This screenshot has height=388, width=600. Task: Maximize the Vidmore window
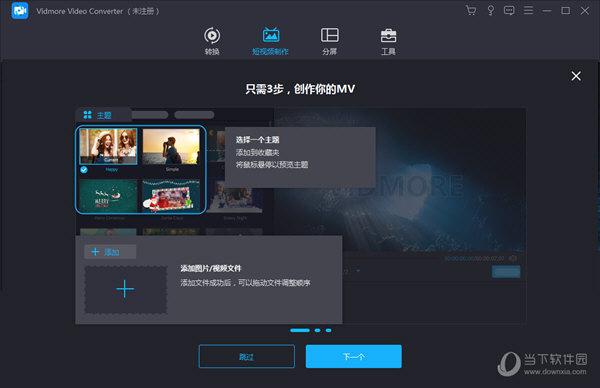[566, 11]
